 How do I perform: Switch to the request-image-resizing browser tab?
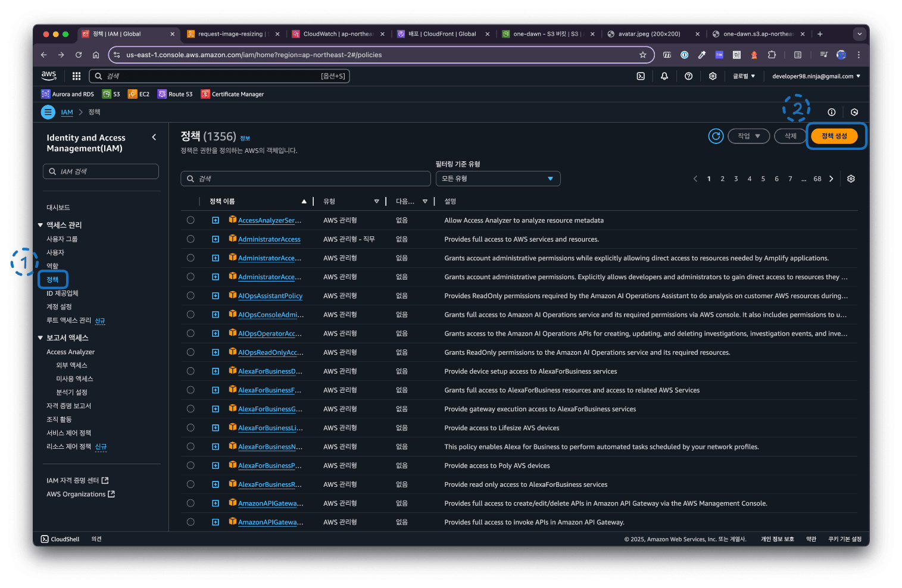[233, 34]
